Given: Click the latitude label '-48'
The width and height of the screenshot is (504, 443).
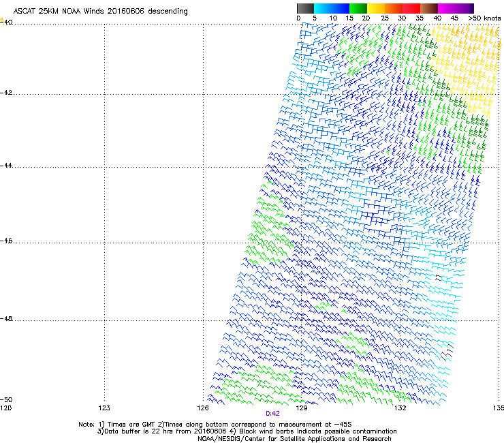Looking at the screenshot, I should [6, 318].
